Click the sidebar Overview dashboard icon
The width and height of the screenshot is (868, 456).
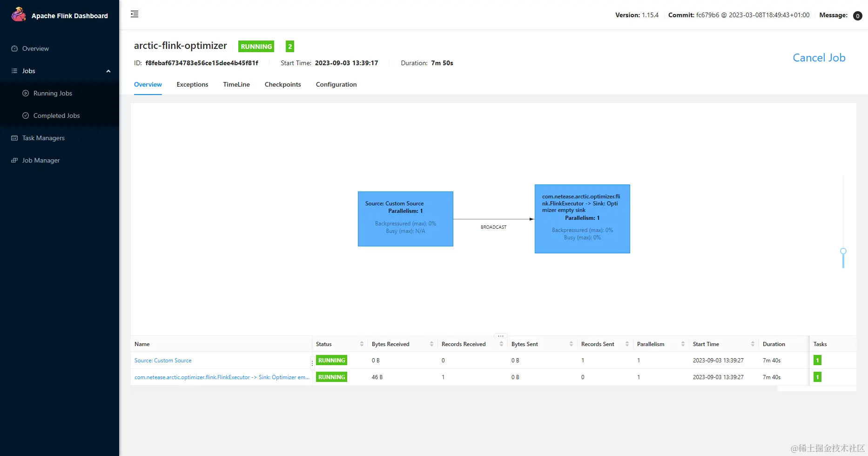pyautogui.click(x=14, y=48)
